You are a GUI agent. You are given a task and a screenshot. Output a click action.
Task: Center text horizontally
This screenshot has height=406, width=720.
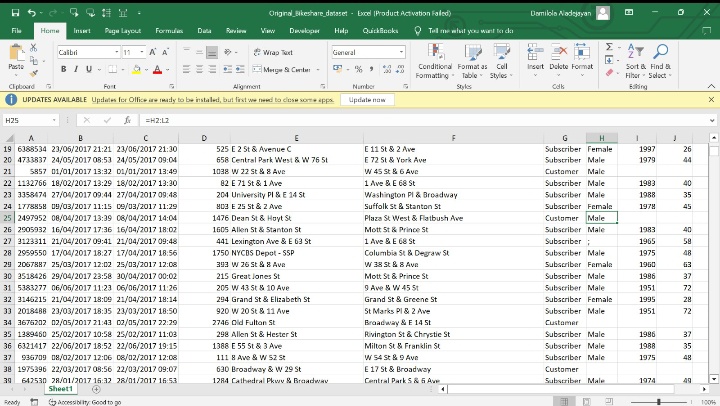coord(199,69)
